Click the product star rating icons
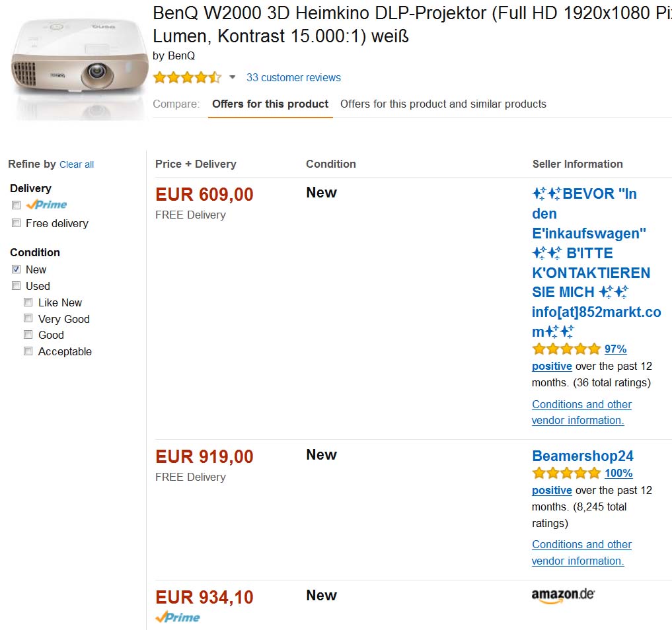This screenshot has width=672, height=630. [187, 78]
